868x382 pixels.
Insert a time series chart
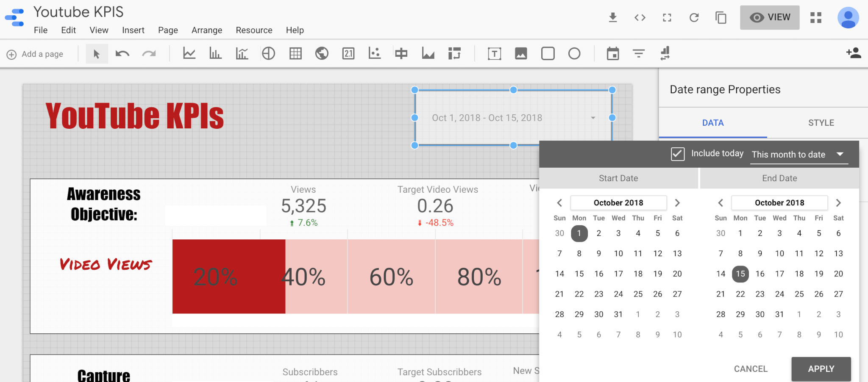click(189, 53)
